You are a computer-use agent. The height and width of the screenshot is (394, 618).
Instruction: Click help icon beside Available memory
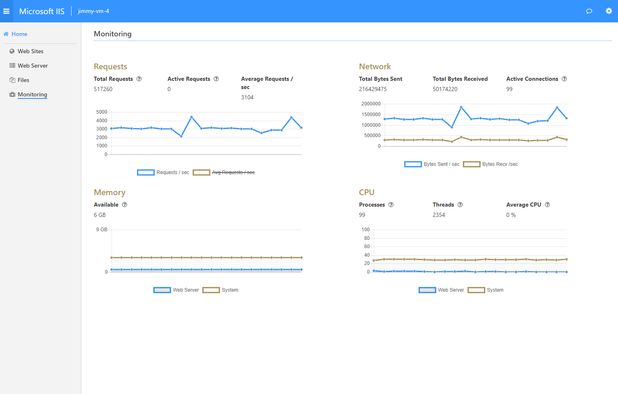[x=125, y=204]
